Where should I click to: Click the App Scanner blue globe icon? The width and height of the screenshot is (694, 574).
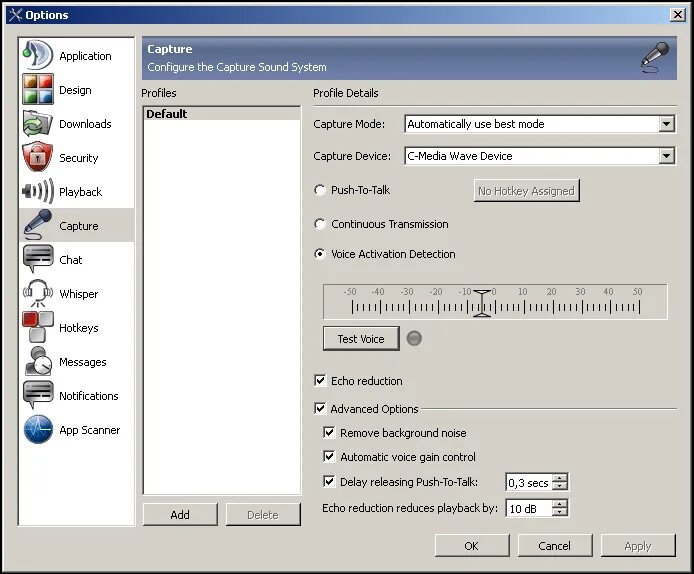click(x=38, y=429)
